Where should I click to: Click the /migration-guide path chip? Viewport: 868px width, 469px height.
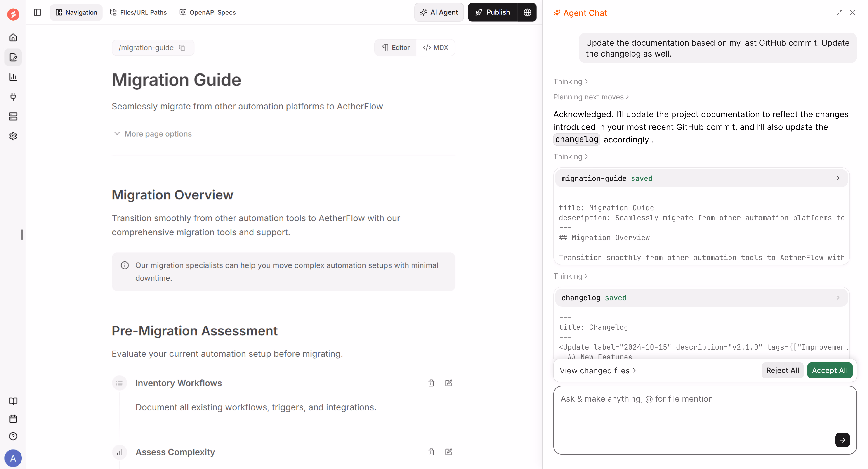pyautogui.click(x=153, y=48)
